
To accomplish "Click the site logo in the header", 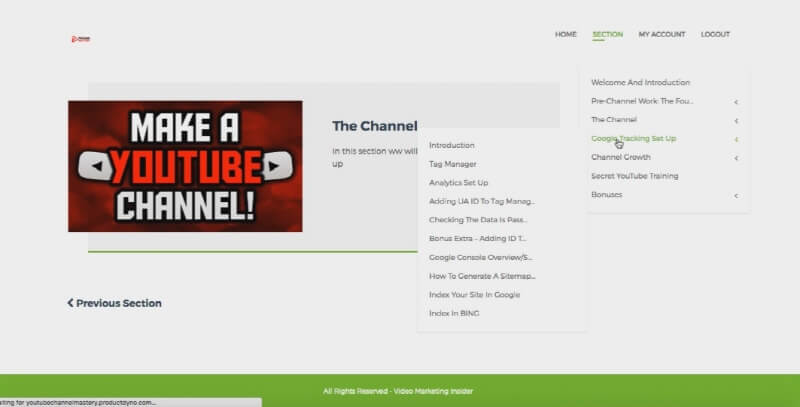I will (x=81, y=39).
